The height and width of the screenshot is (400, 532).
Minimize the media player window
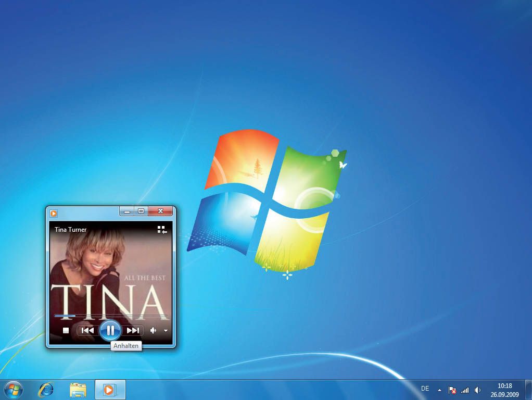pos(127,211)
